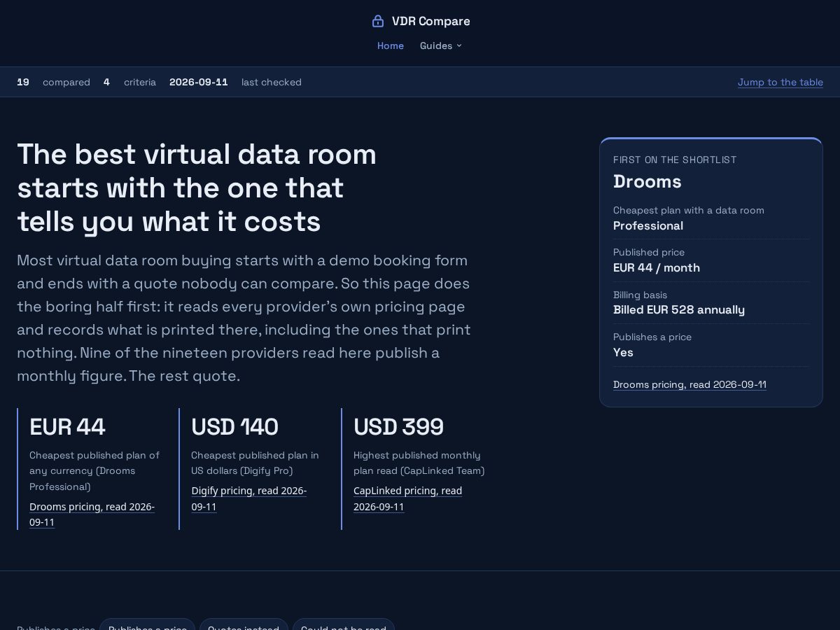Viewport: 840px width, 630px height.
Task: Click the 'Published price' label
Action: (x=649, y=252)
